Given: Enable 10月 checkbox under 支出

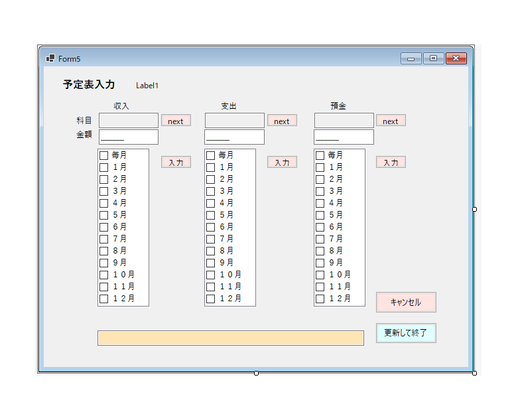Looking at the screenshot, I should (x=210, y=275).
